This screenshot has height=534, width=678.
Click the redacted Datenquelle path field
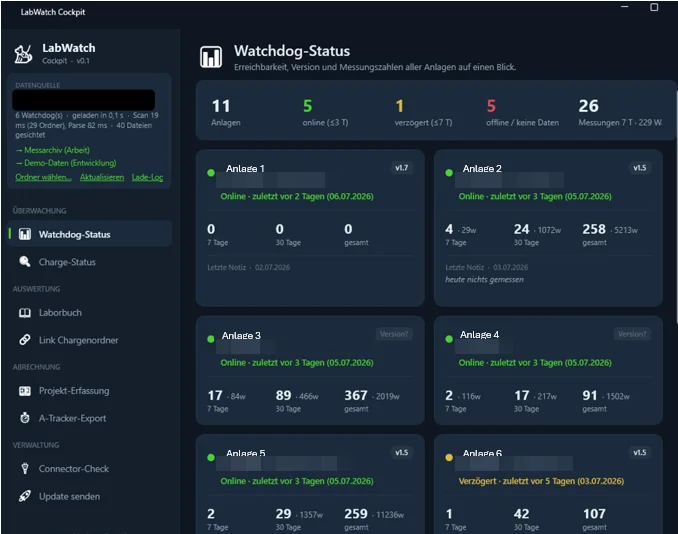point(83,100)
